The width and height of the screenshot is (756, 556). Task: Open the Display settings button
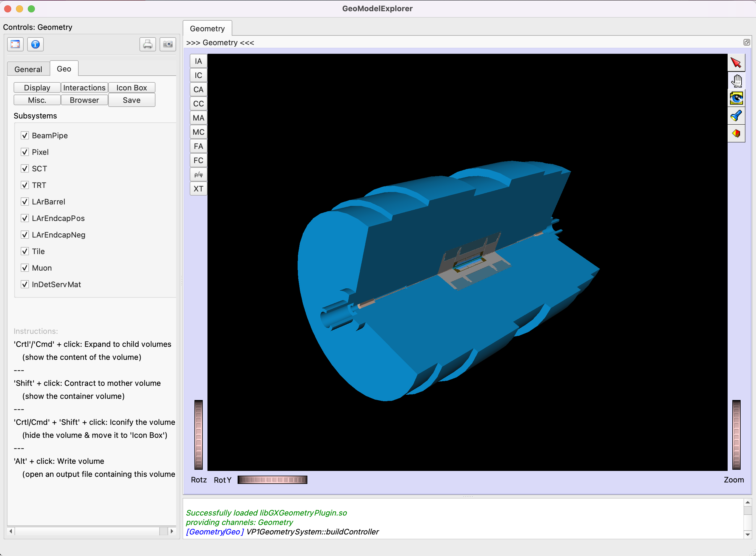(x=37, y=87)
